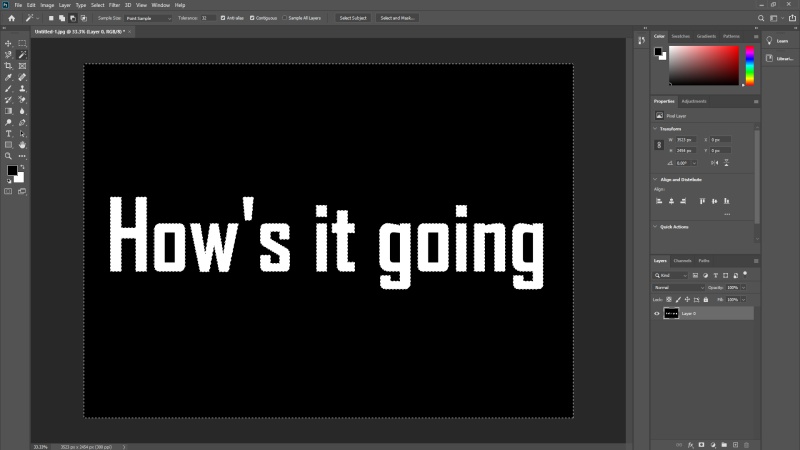Open the Libraries panel
The height and width of the screenshot is (450, 800).
click(x=780, y=59)
